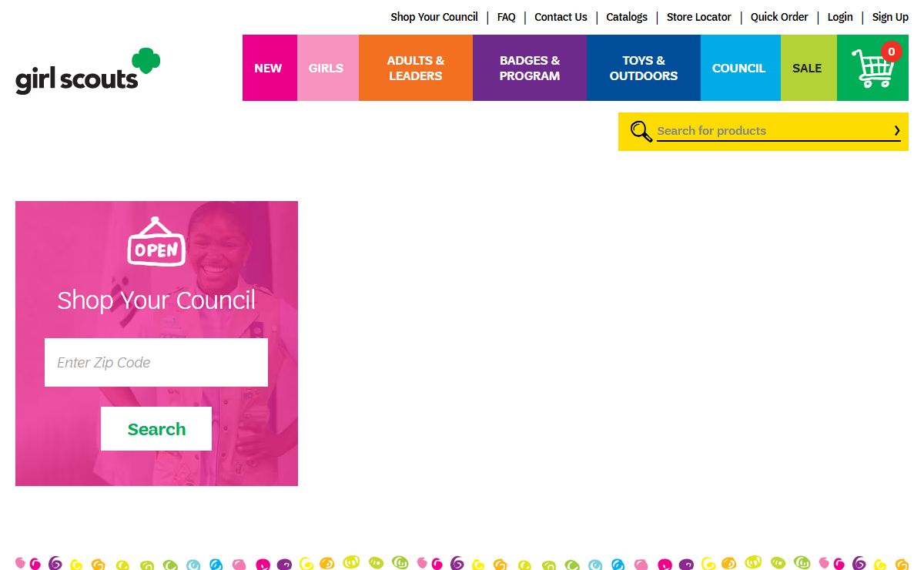Click the Shop Your Council heading
This screenshot has width=924, height=570.
(156, 300)
